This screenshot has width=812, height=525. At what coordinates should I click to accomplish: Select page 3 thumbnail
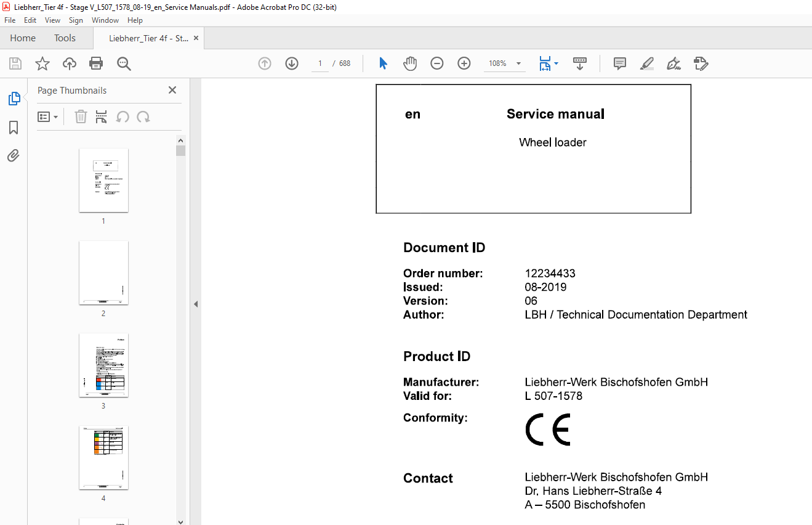(103, 365)
